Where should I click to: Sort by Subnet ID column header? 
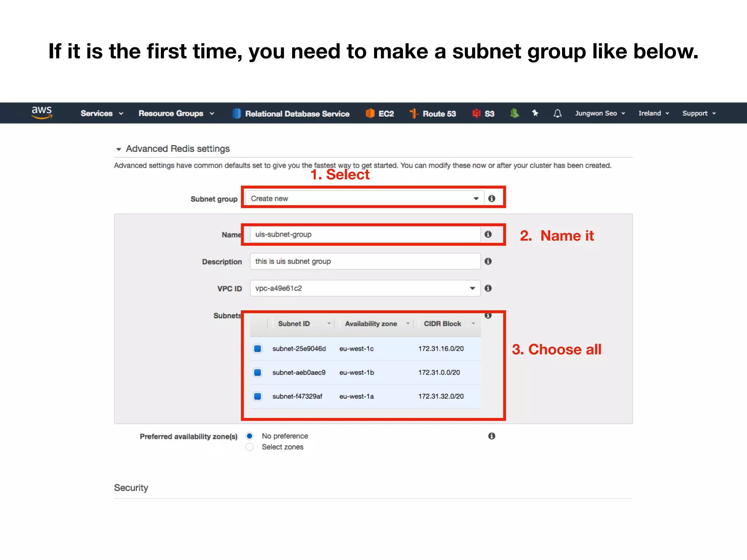pos(294,323)
